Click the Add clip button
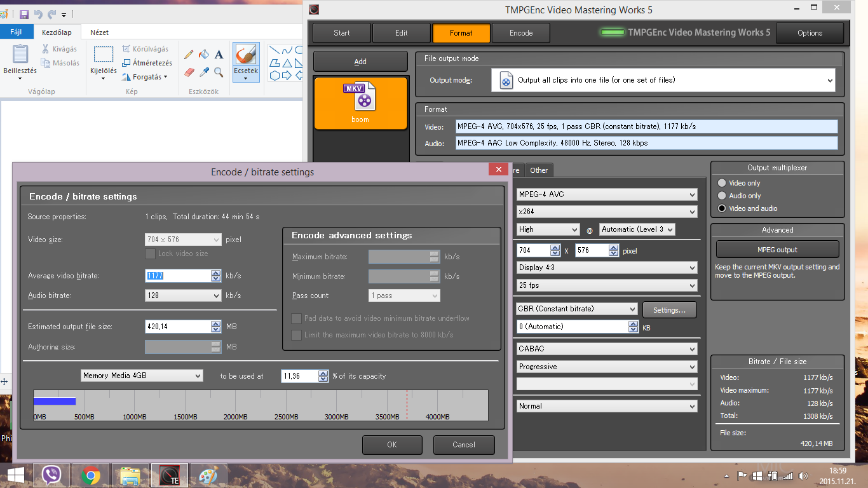Image resolution: width=868 pixels, height=488 pixels. click(360, 62)
